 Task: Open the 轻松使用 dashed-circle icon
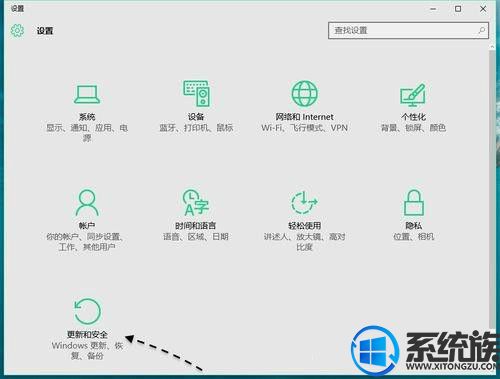pos(304,202)
